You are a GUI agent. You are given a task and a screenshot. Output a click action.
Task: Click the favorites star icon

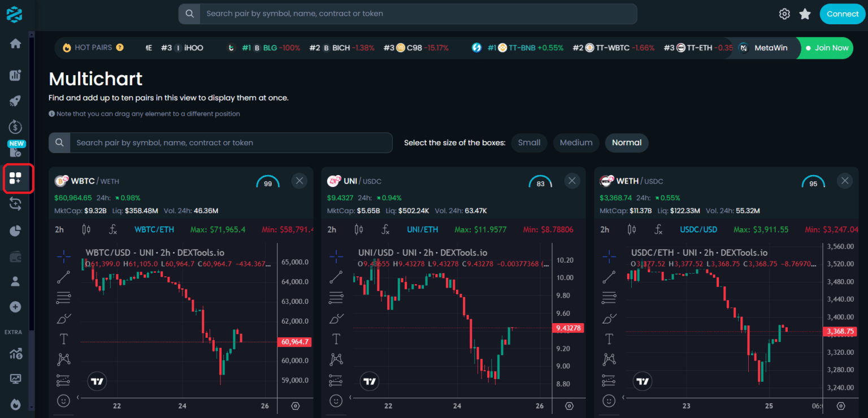[805, 14]
